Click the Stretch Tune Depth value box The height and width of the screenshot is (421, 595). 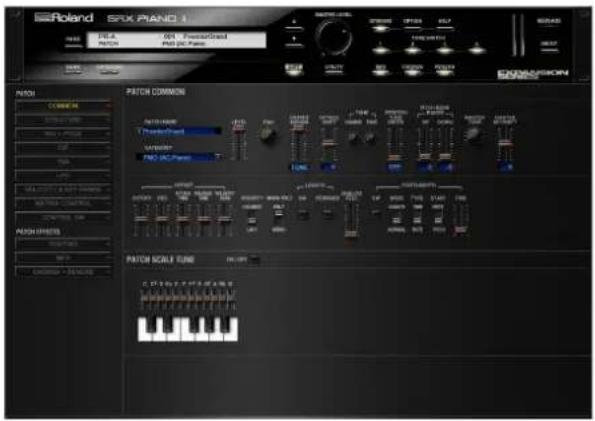point(395,167)
